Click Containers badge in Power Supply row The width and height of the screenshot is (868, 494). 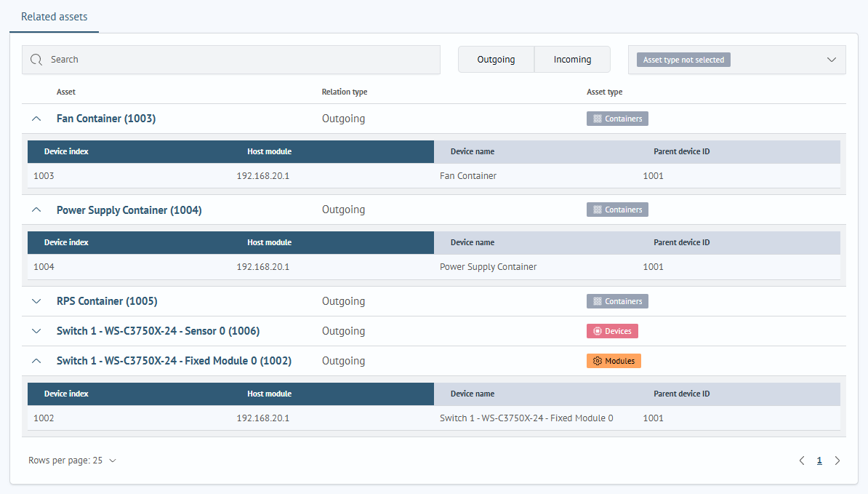click(x=617, y=210)
